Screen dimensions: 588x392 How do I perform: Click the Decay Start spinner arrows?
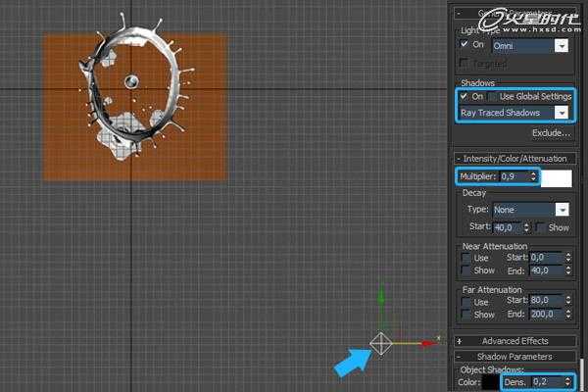tap(526, 227)
